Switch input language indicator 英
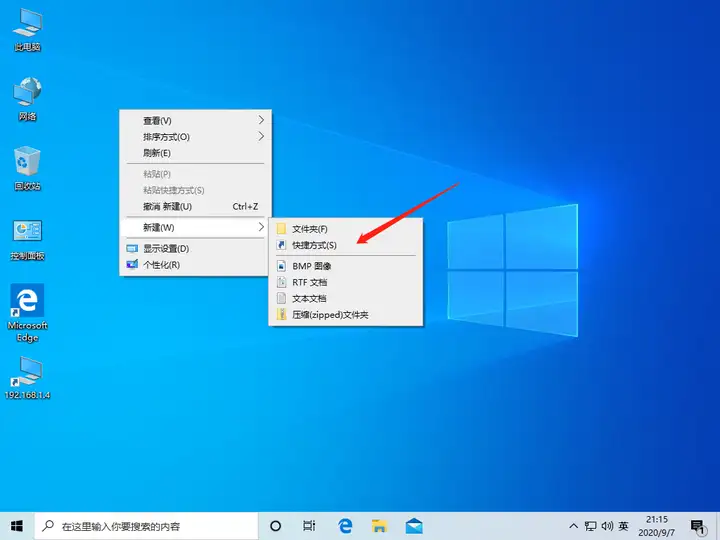Image resolution: width=720 pixels, height=540 pixels. click(623, 526)
